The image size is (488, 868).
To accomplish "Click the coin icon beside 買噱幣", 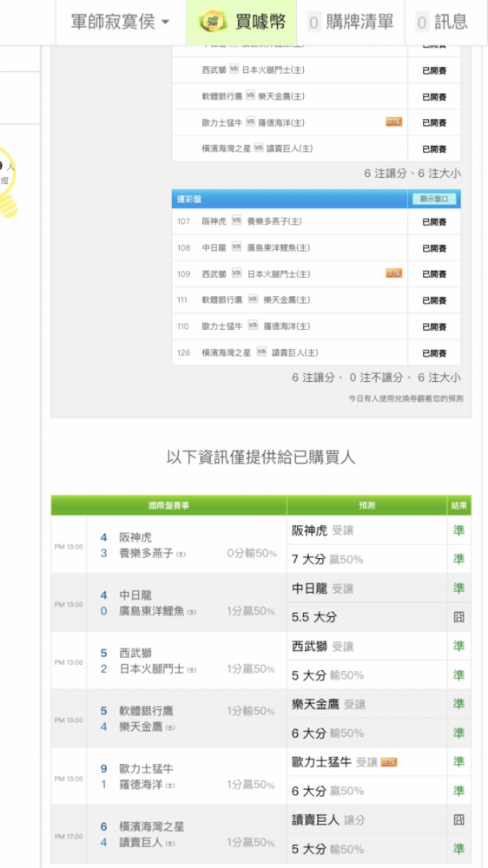I will [x=214, y=23].
